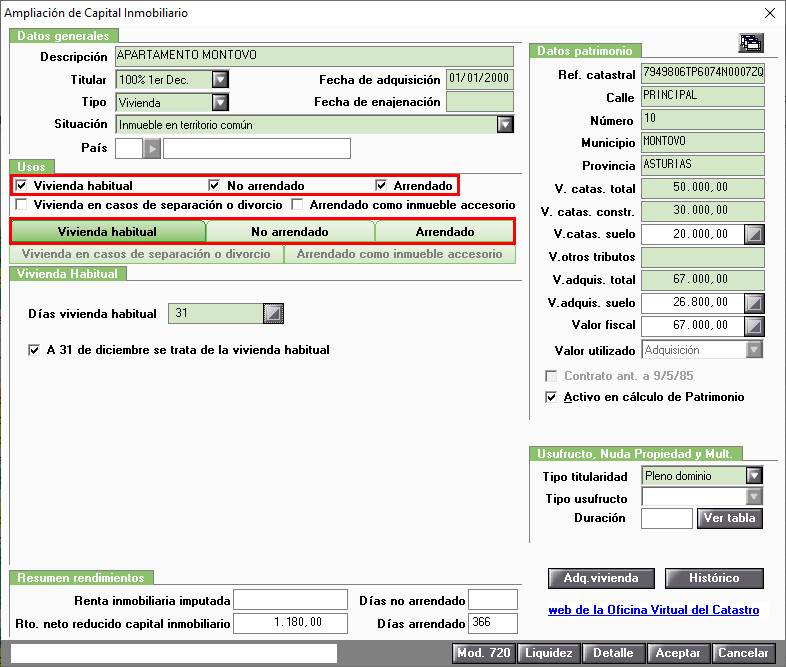Switch to the Arrendado tab
The width and height of the screenshot is (786, 667).
tap(445, 232)
